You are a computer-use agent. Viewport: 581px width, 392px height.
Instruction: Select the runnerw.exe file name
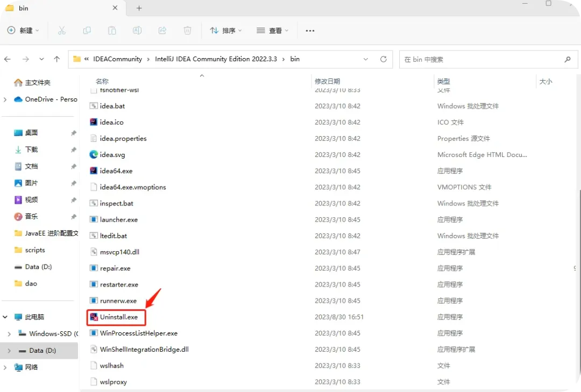(x=118, y=301)
